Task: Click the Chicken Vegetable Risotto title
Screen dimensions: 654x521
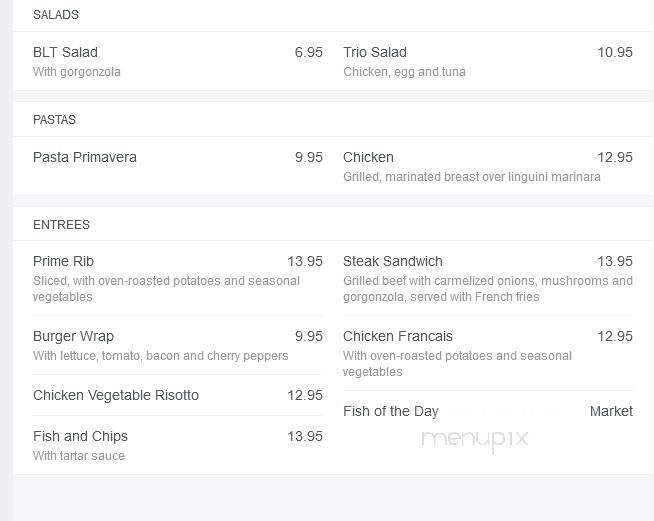Action: coord(116,395)
